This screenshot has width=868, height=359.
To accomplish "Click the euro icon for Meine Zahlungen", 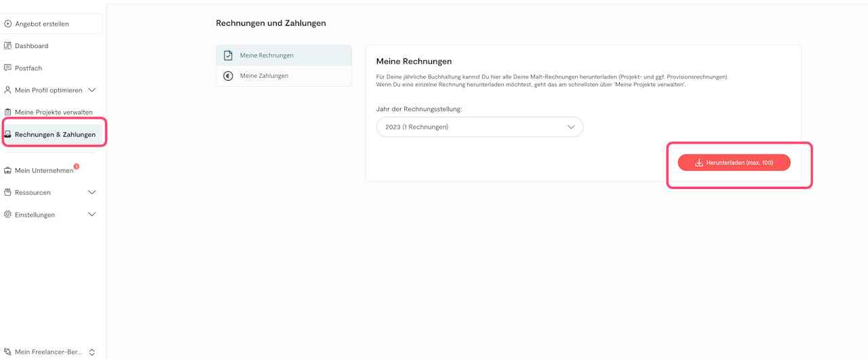I will [x=229, y=76].
